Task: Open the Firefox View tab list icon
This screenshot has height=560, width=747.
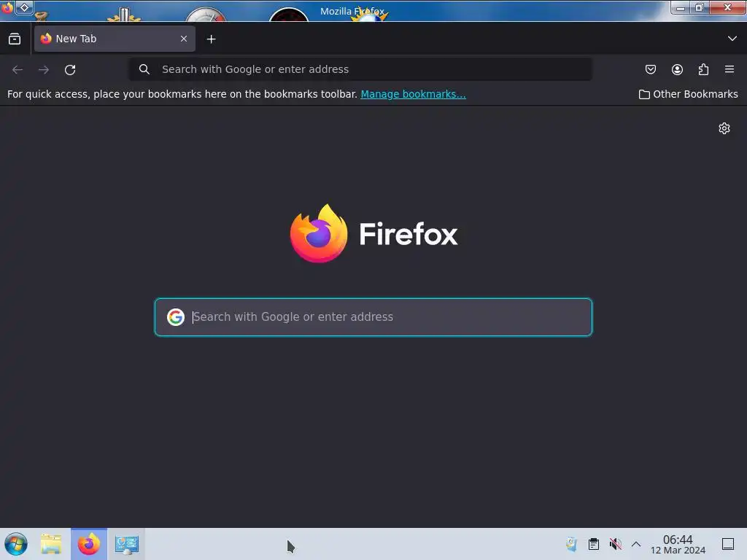Action: pyautogui.click(x=15, y=39)
